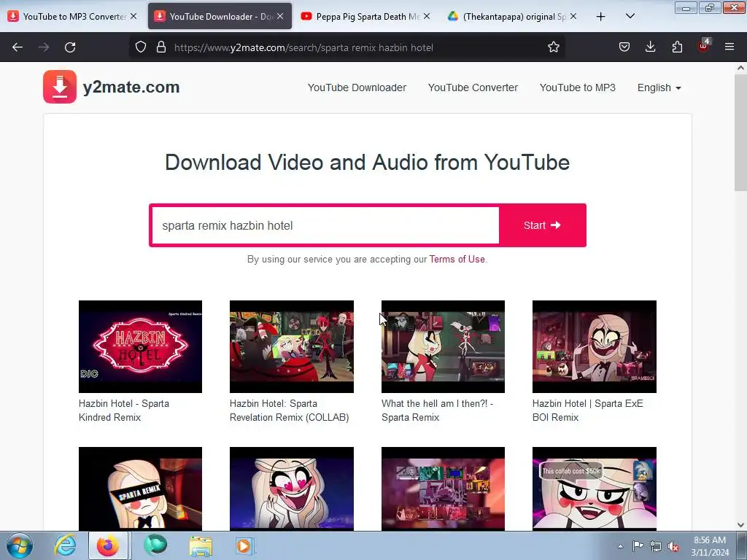Select the collage grid video thumbnail
Screen dimensions: 747x560
point(443,489)
